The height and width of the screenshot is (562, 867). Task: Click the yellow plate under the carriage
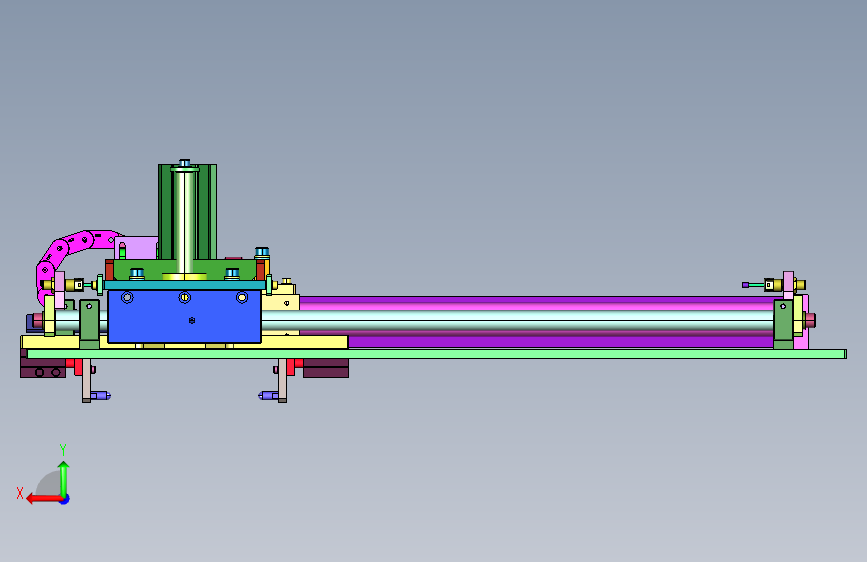tap(185, 343)
